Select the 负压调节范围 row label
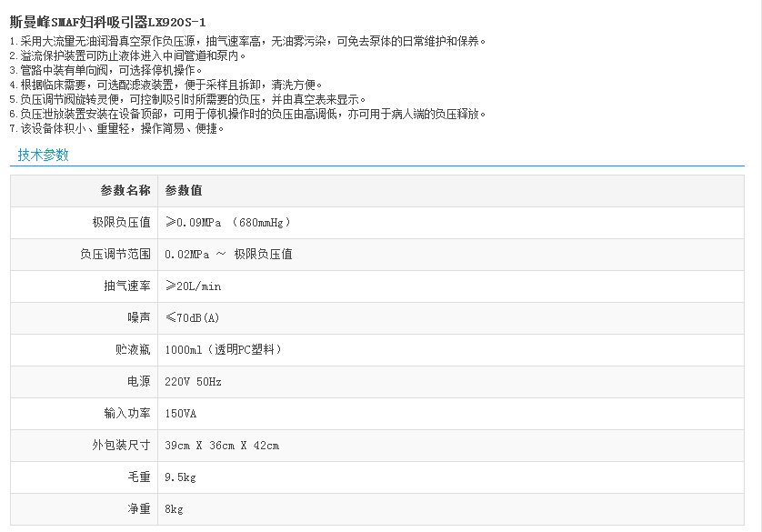This screenshot has width=762, height=532. point(115,254)
